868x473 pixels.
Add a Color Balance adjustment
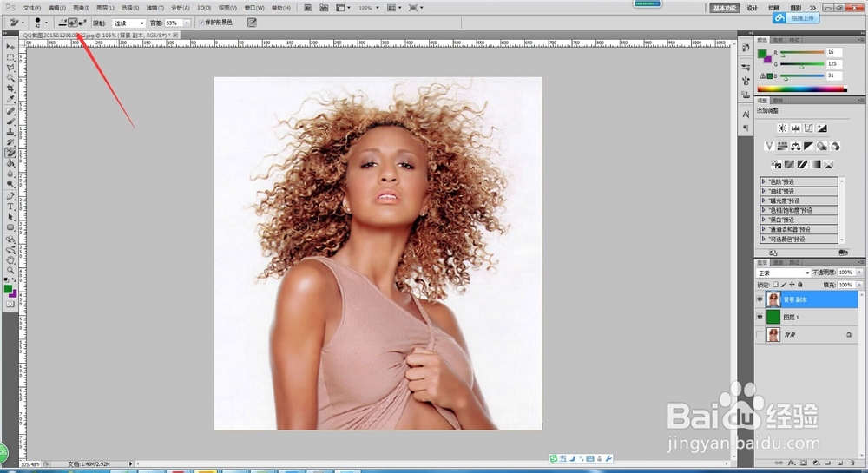tap(795, 146)
